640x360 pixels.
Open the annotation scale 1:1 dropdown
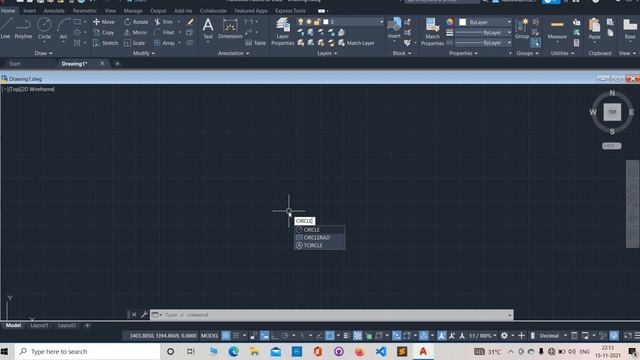(482, 336)
